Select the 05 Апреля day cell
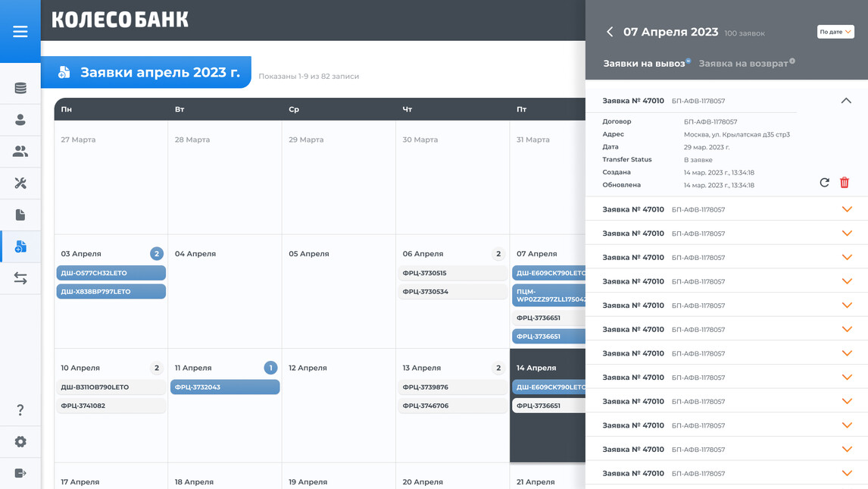The height and width of the screenshot is (489, 868). (x=339, y=291)
